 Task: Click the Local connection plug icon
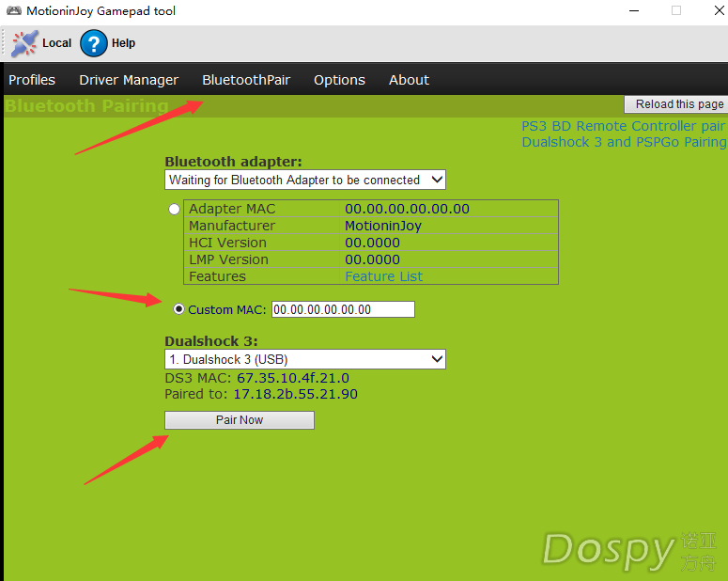coord(24,43)
